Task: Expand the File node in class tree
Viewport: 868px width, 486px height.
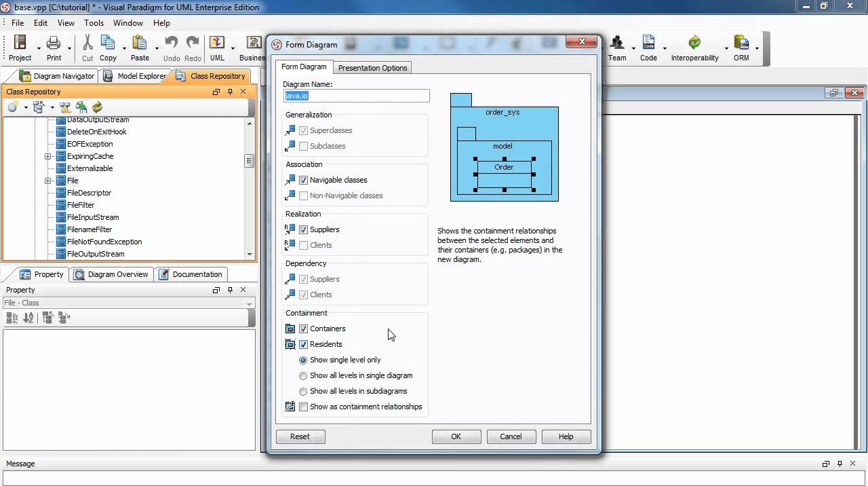Action: click(x=48, y=181)
